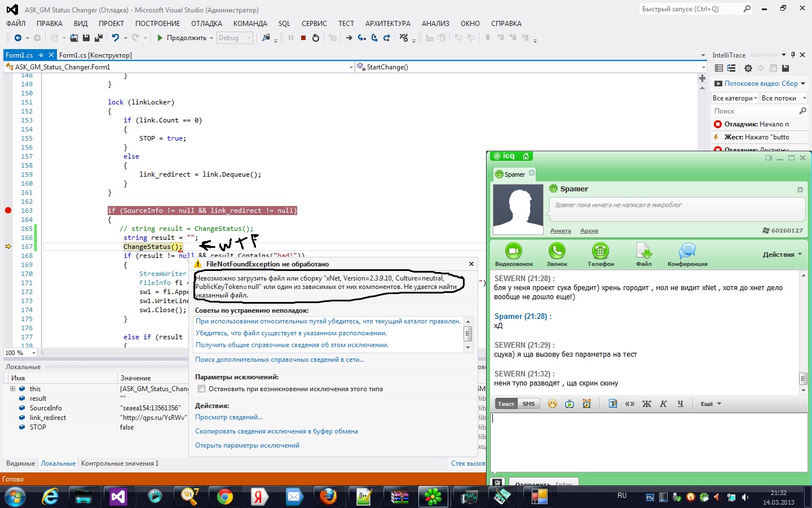Screen dimensions: 812x508
Task: Start a Конференция group chat
Action: coord(687,255)
